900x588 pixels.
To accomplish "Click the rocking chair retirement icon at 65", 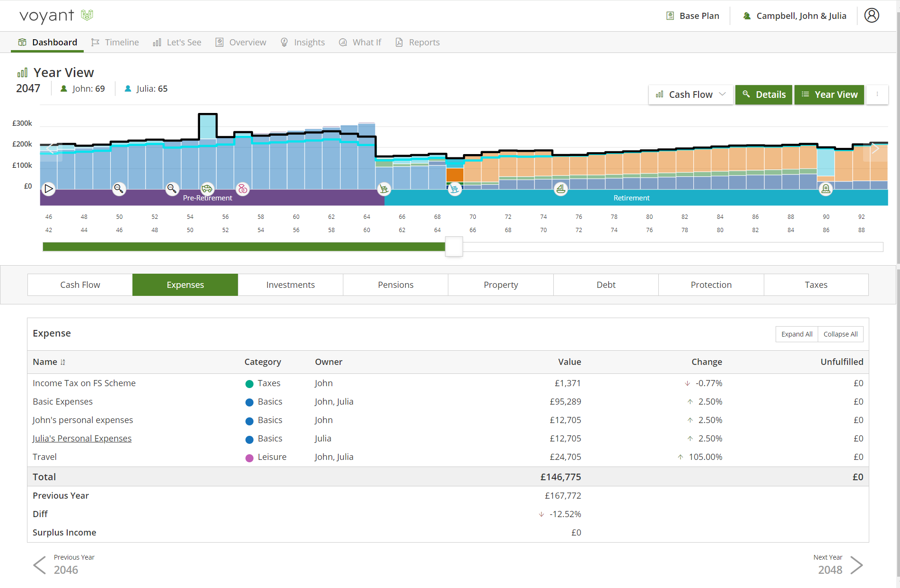I will click(384, 189).
